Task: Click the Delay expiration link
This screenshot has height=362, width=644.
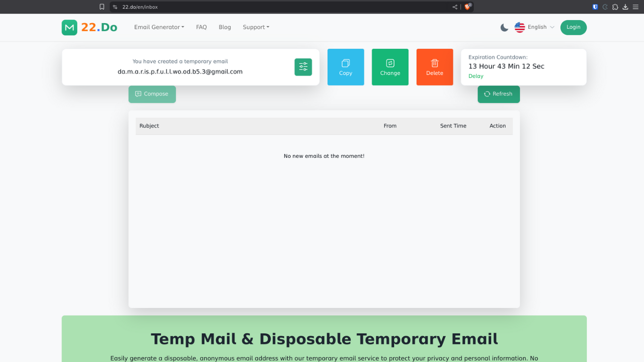Action: click(475, 76)
